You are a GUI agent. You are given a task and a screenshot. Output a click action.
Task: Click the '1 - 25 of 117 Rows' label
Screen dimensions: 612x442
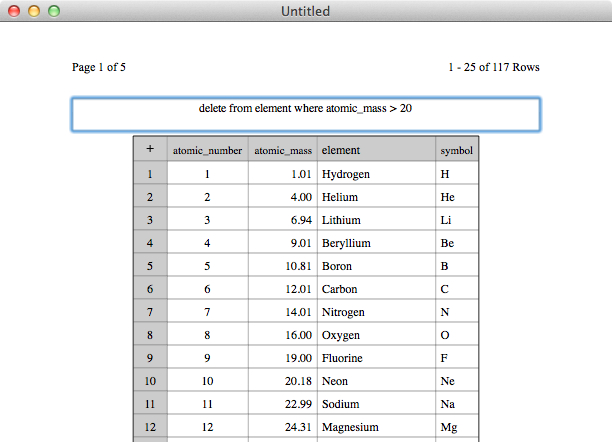click(x=494, y=67)
